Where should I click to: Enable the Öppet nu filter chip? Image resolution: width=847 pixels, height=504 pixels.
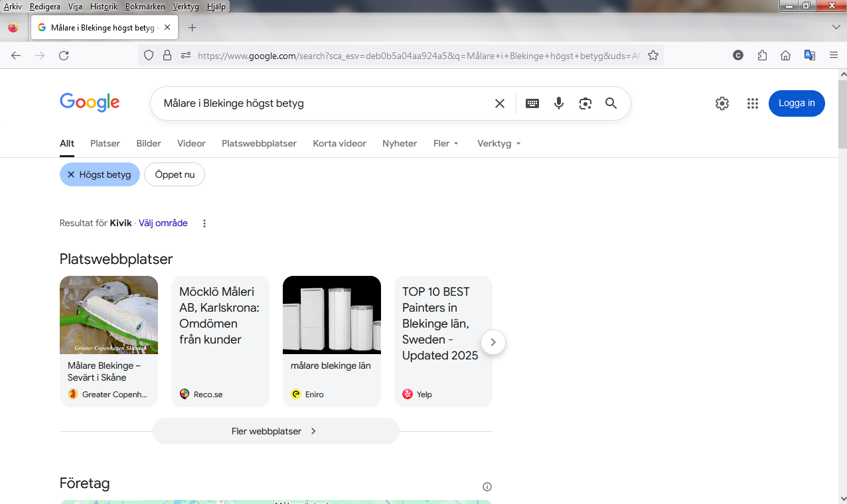coord(175,174)
